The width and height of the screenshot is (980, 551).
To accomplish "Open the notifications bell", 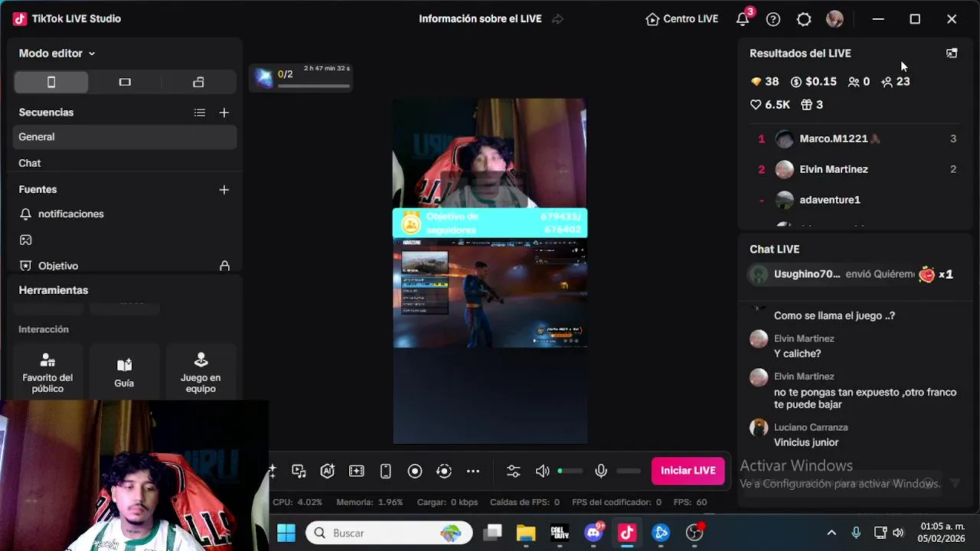I will click(x=743, y=19).
